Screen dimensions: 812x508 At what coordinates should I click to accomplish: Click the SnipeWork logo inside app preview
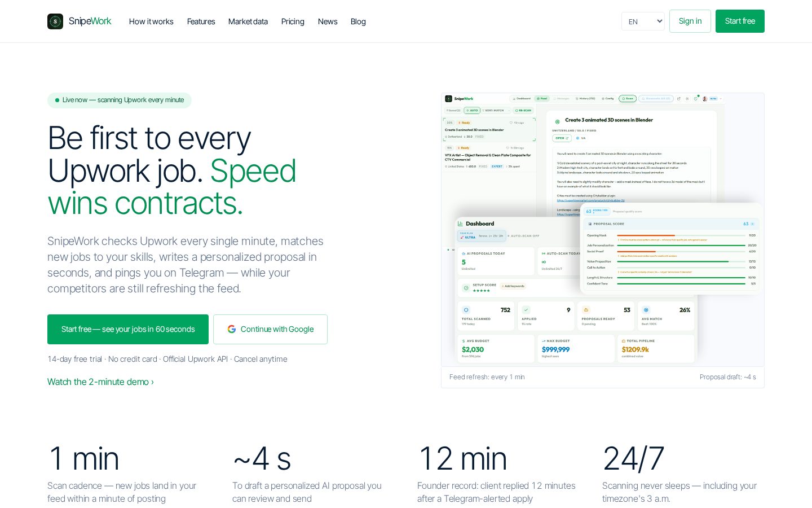448,99
